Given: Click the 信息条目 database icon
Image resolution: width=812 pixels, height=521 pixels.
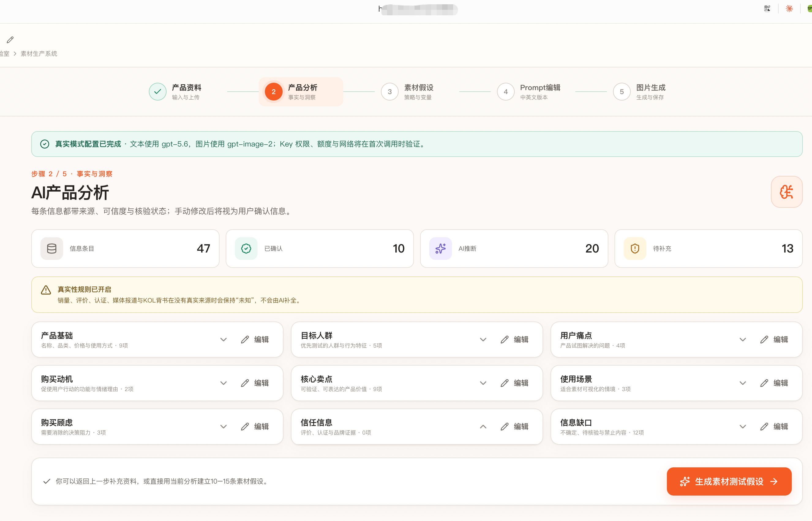Looking at the screenshot, I should click(52, 248).
